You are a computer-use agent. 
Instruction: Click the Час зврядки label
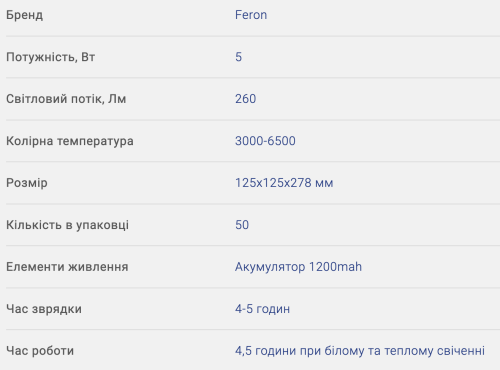click(44, 309)
